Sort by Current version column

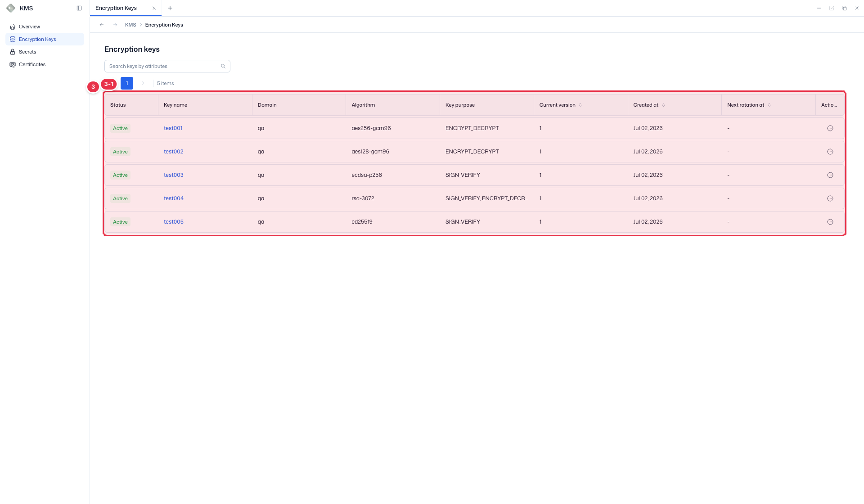(580, 105)
